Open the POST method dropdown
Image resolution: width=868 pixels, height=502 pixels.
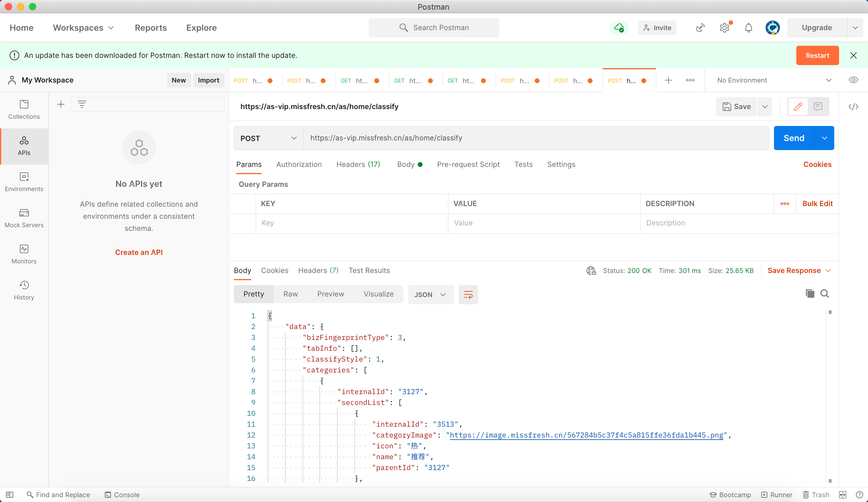[268, 138]
